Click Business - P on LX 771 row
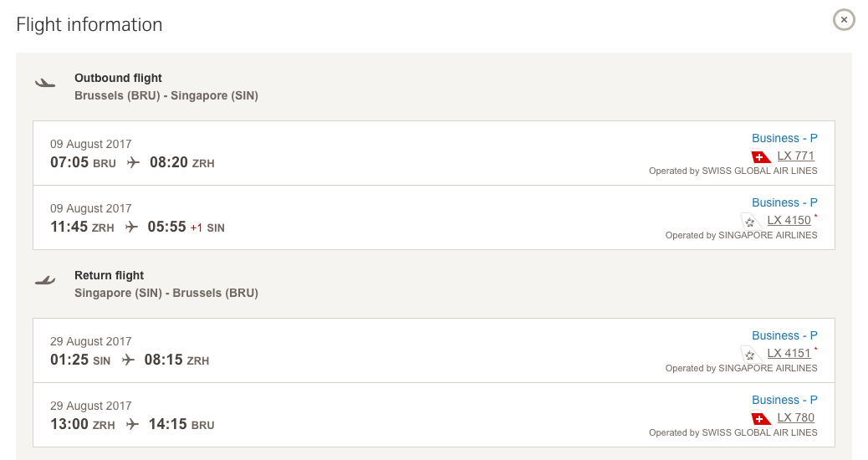This screenshot has width=868, height=460. pos(784,138)
